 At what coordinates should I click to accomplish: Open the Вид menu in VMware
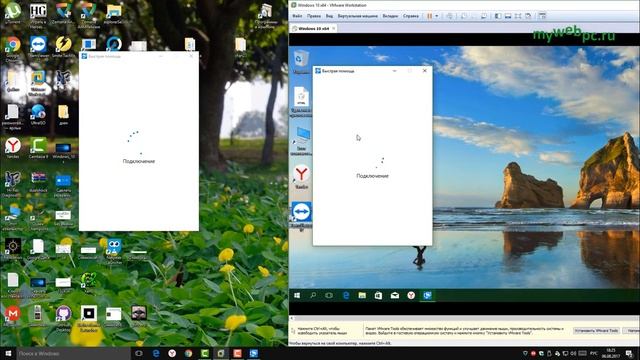coord(329,16)
